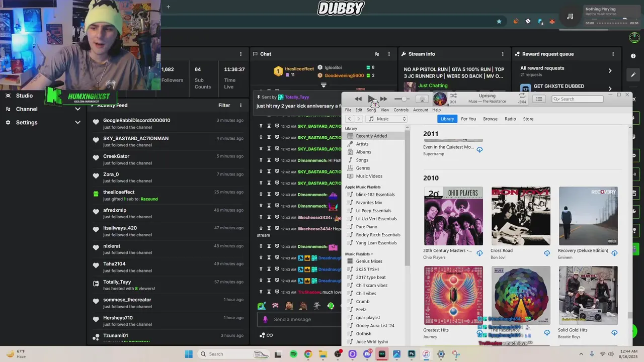This screenshot has height=362, width=644.
Task: Open the Controls menu in iTunes
Action: pos(401,110)
